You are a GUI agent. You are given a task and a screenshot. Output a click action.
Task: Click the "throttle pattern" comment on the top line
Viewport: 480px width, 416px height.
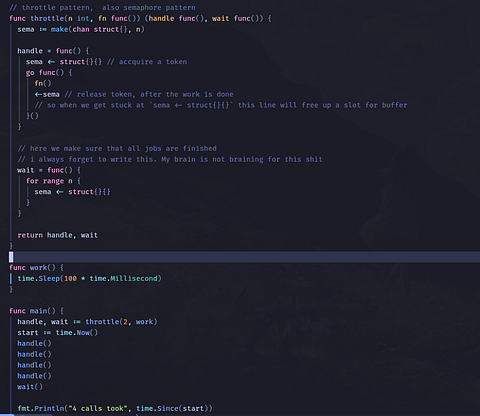click(x=57, y=7)
